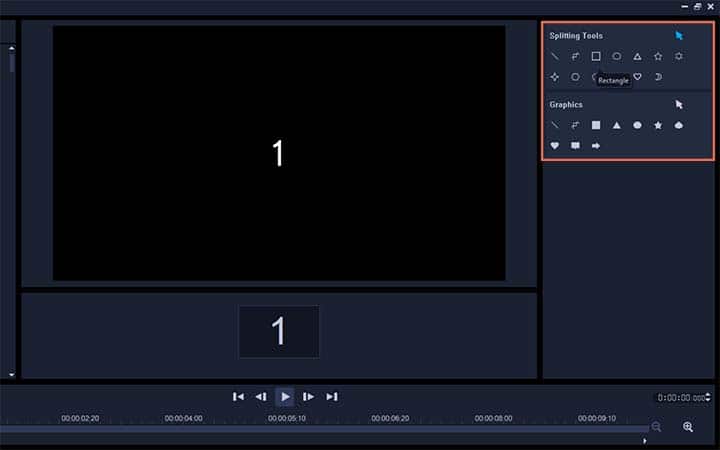Jump to the start of the clip

point(238,396)
